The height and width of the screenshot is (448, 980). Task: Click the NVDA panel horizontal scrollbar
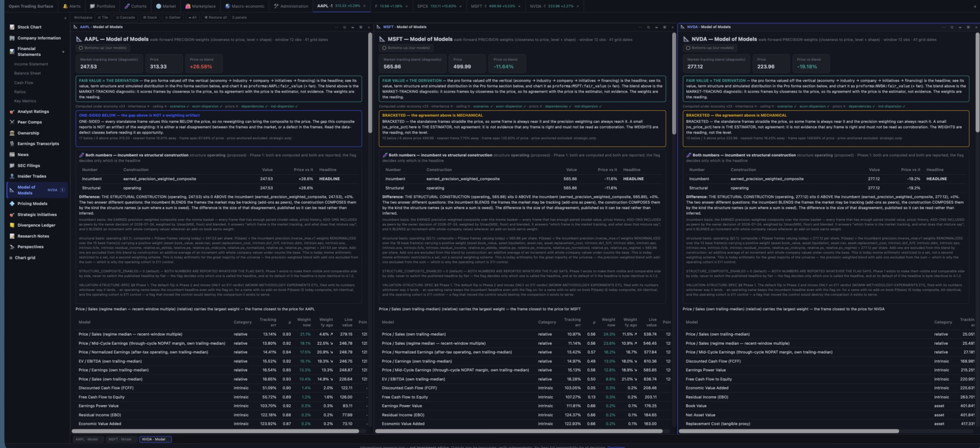pyautogui.click(x=789, y=431)
